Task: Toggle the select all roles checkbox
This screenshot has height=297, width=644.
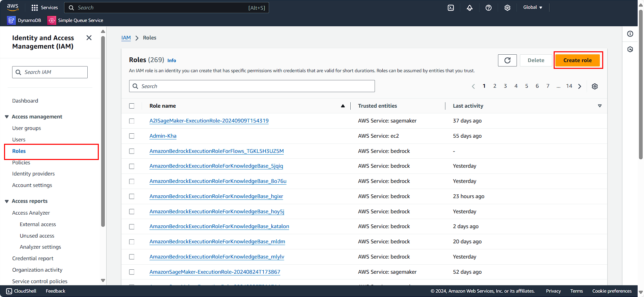Action: click(x=132, y=106)
